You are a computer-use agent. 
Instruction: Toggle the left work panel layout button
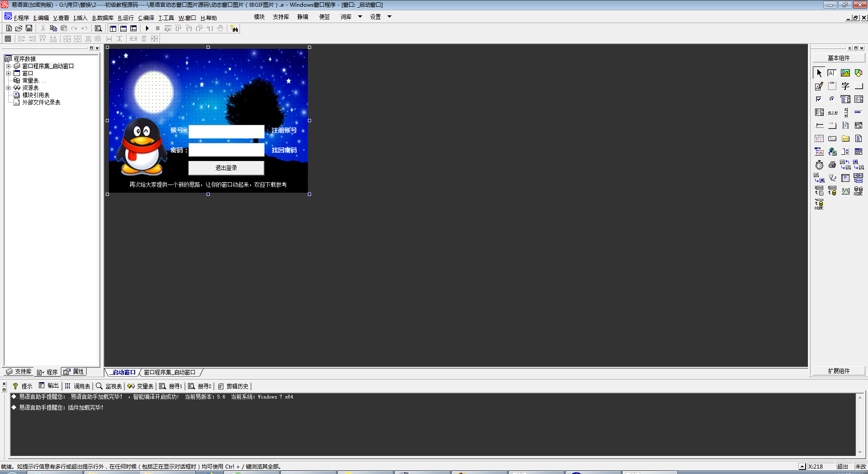[x=113, y=28]
